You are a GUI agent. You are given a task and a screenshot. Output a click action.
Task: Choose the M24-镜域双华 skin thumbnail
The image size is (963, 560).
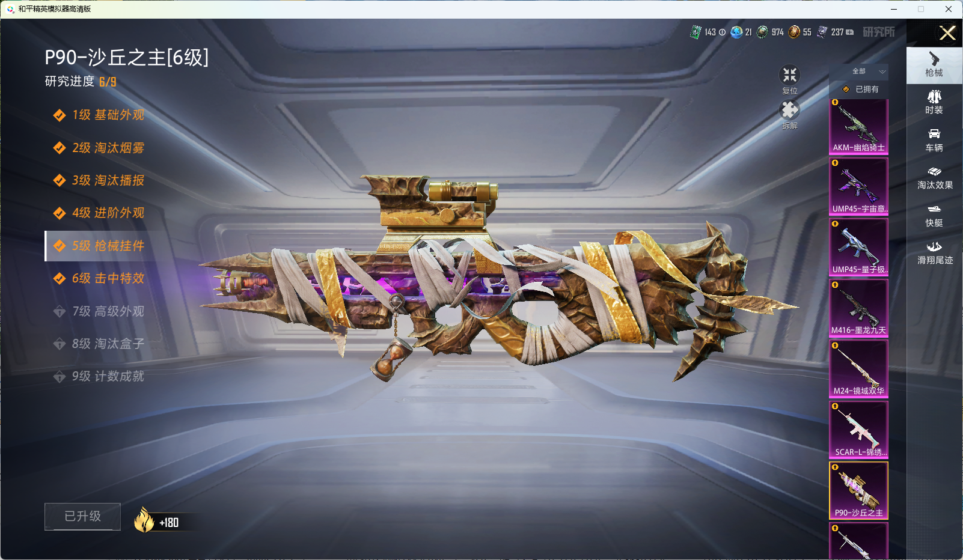pos(858,369)
